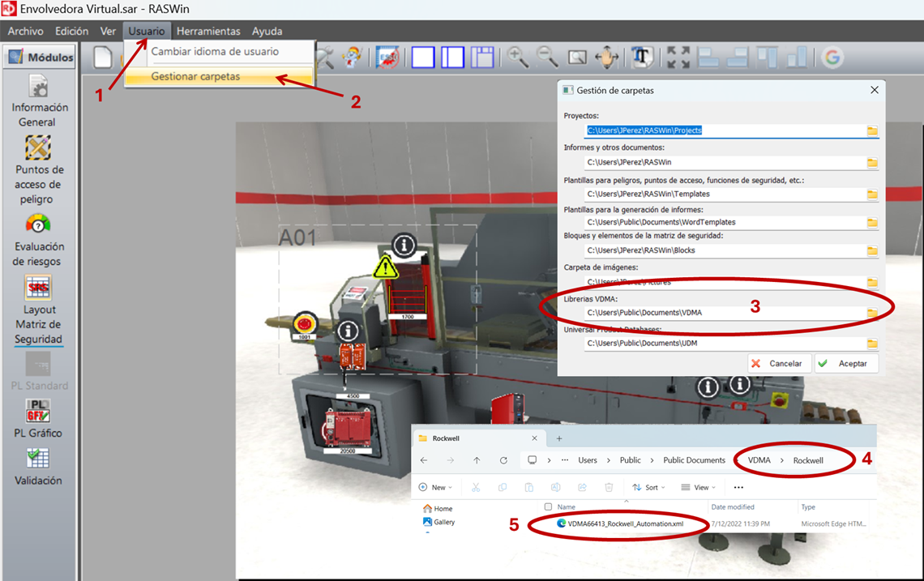Select the two-pane layout icon
The height and width of the screenshot is (581, 924).
[452, 58]
